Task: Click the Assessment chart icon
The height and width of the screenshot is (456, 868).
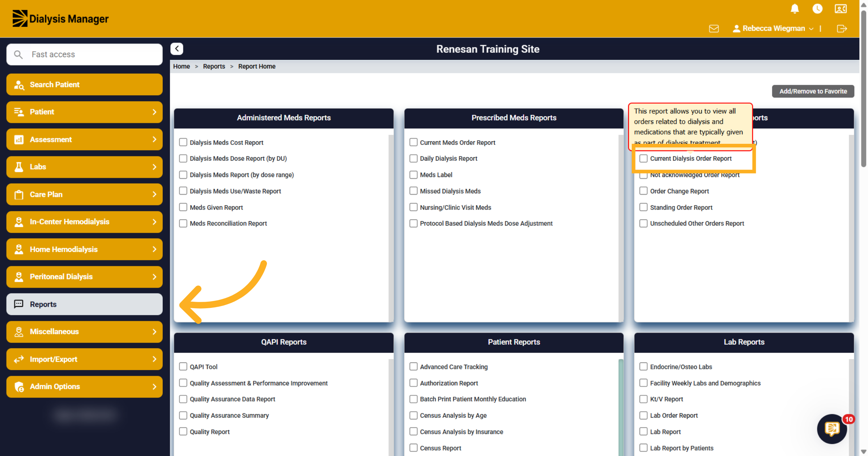Action: [x=19, y=139]
